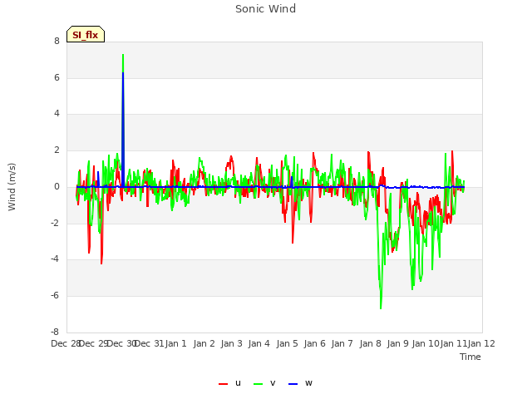
Task: Click the -2 y-axis tick label
Action: click(x=56, y=223)
